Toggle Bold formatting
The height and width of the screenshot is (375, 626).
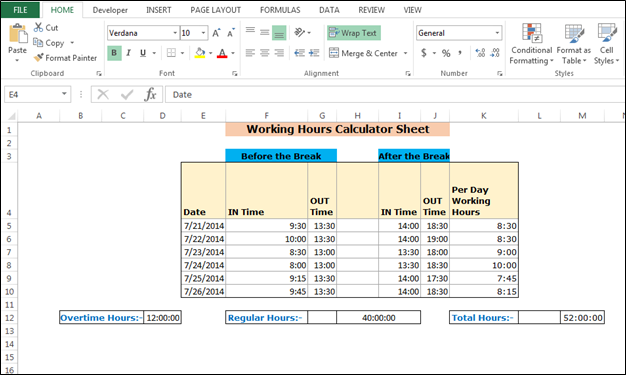pos(114,53)
